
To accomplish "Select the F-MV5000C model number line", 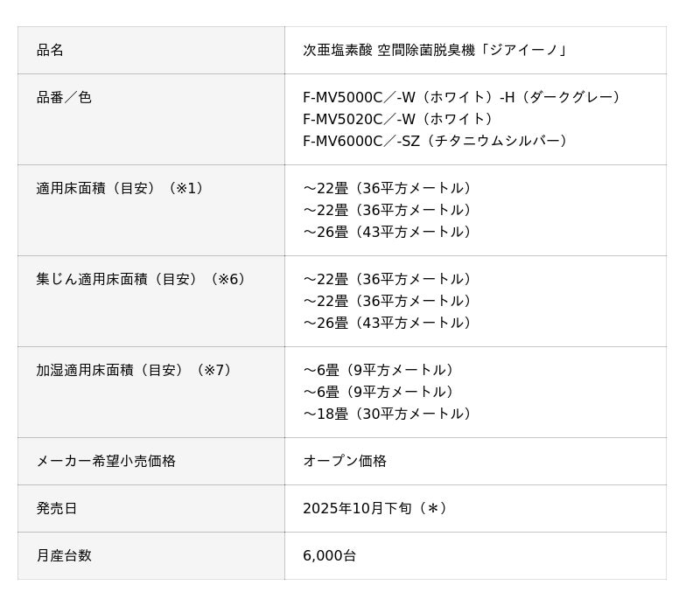I will [464, 97].
